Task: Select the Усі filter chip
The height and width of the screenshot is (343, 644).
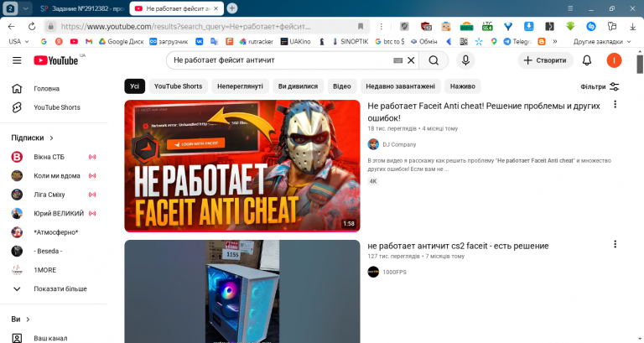Action: 135,86
